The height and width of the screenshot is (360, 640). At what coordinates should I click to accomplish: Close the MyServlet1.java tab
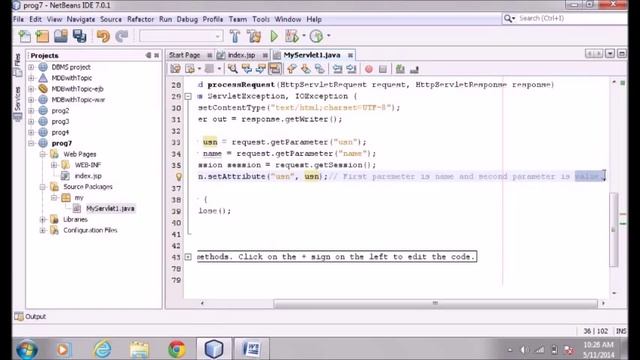(x=350, y=55)
